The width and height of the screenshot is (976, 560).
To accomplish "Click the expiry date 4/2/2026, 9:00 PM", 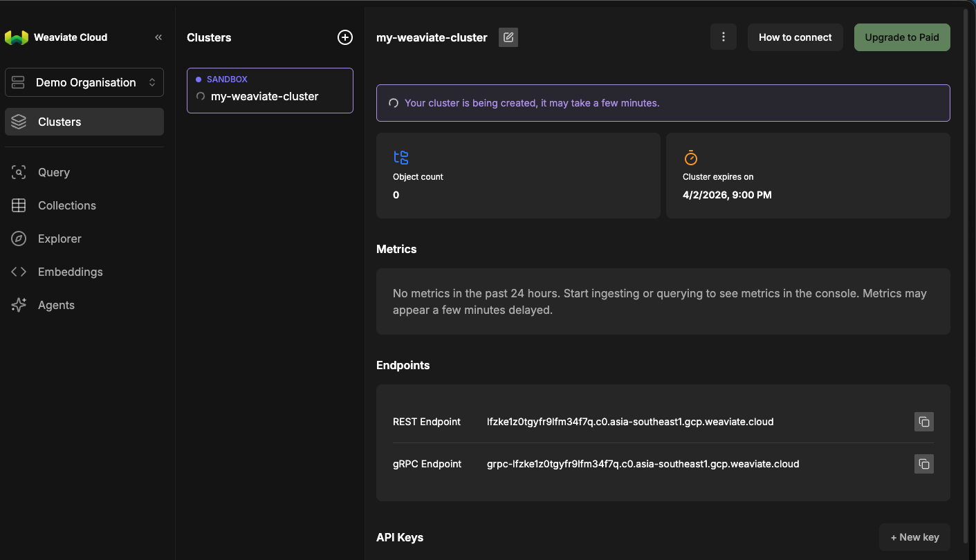I will click(x=727, y=195).
